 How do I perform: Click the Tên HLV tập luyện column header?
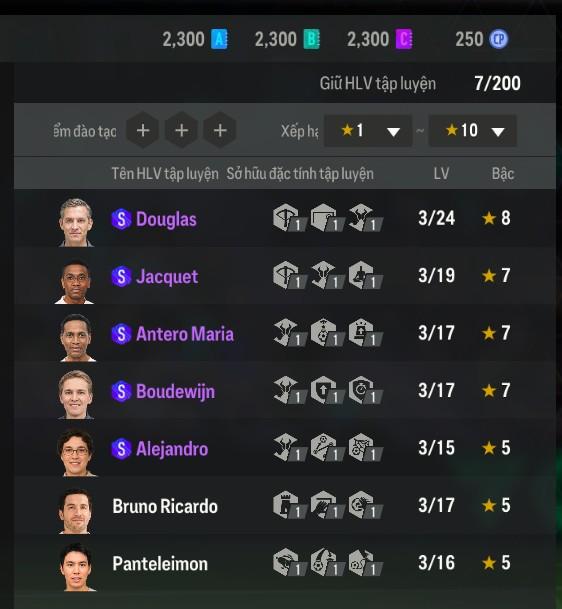(x=165, y=174)
